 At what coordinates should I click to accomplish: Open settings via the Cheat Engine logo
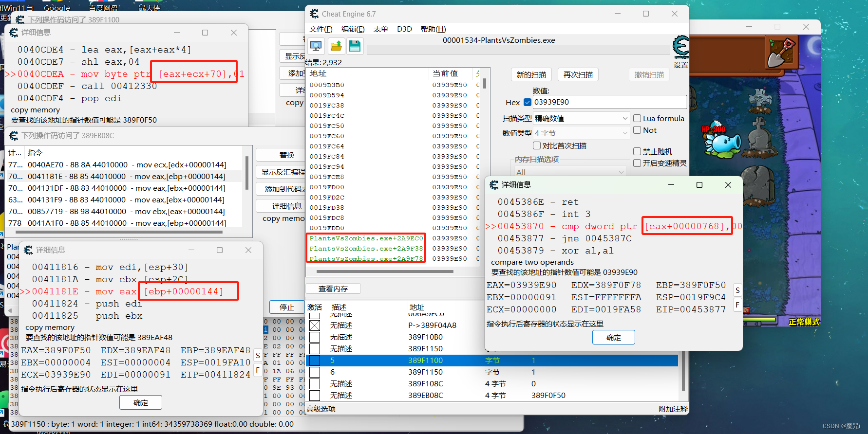(x=681, y=47)
